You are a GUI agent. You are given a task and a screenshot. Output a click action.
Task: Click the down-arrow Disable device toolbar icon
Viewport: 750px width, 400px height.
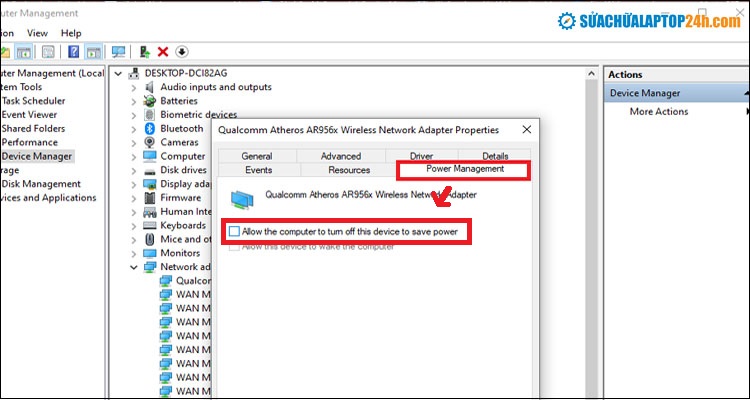pyautogui.click(x=182, y=52)
